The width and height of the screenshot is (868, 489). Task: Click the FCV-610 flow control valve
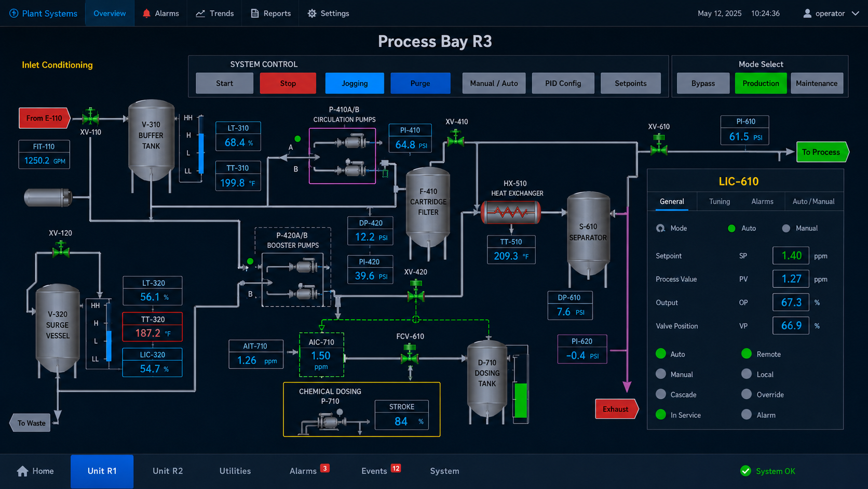pyautogui.click(x=410, y=356)
